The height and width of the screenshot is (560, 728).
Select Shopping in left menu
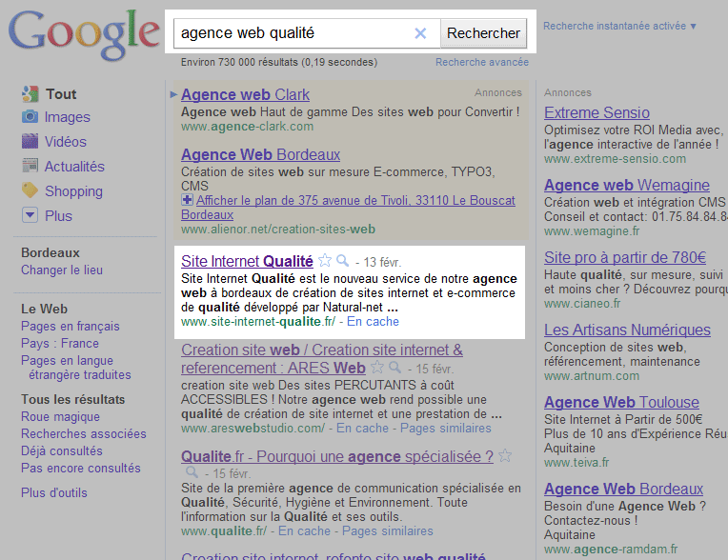click(73, 191)
